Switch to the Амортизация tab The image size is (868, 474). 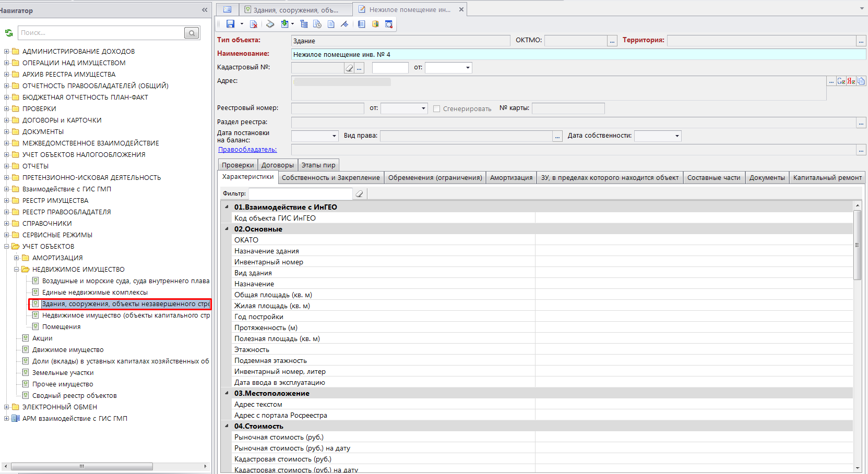click(x=512, y=178)
